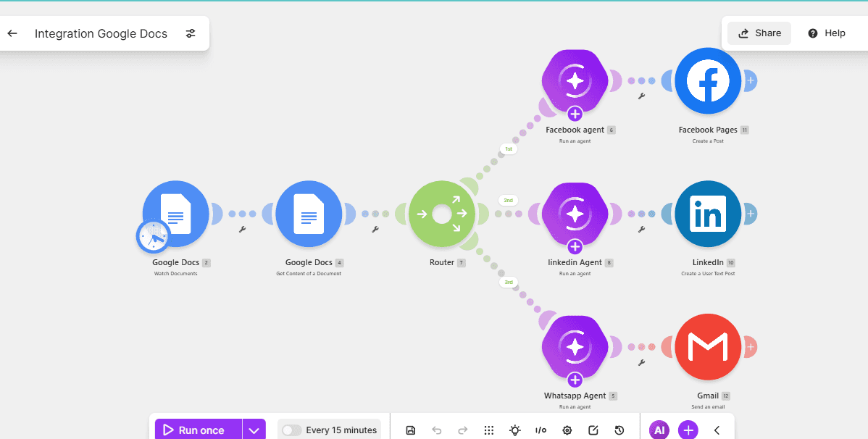Go back with the left arrow icon
Viewport: 868px width, 439px height.
[12, 33]
